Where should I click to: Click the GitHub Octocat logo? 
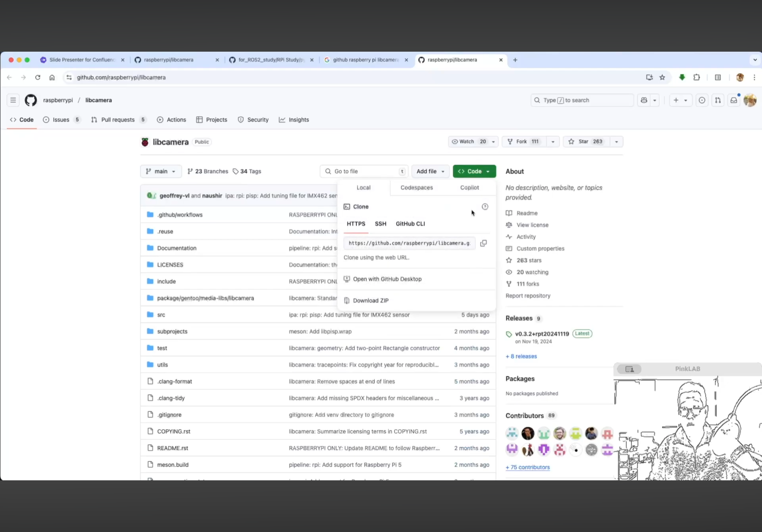click(31, 100)
